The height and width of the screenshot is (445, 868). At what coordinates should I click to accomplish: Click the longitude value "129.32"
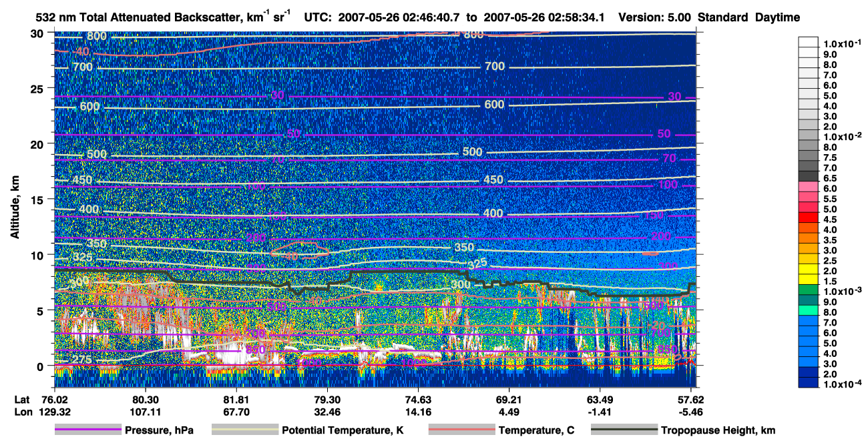point(53,411)
